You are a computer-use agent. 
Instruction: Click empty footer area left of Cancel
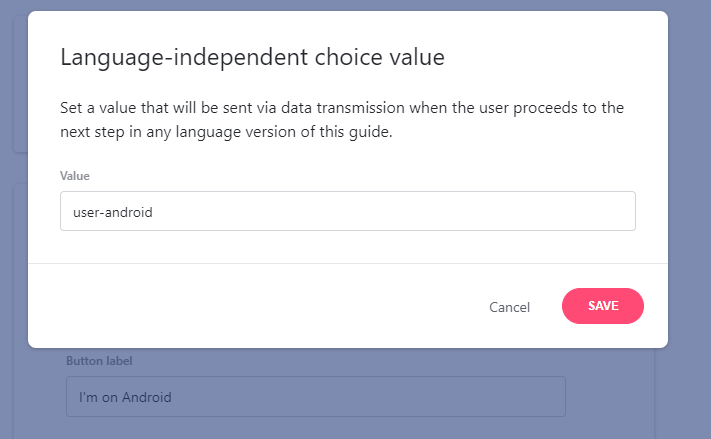pos(250,307)
